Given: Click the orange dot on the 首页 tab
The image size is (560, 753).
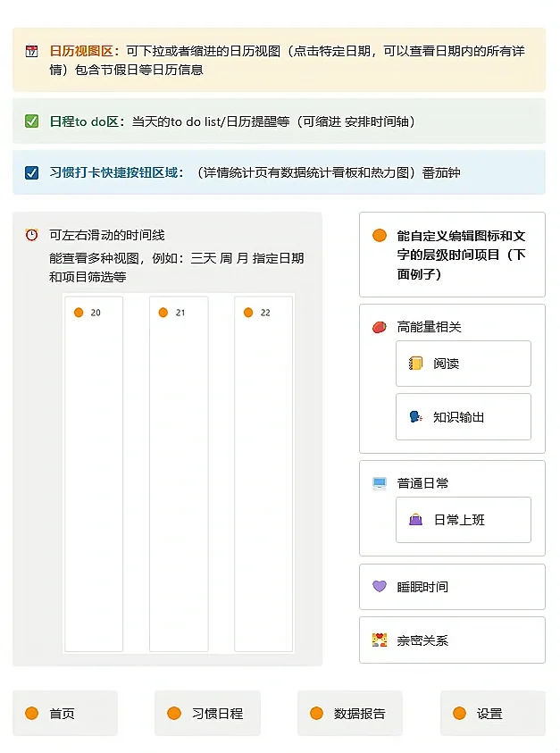Looking at the screenshot, I should 31,713.
